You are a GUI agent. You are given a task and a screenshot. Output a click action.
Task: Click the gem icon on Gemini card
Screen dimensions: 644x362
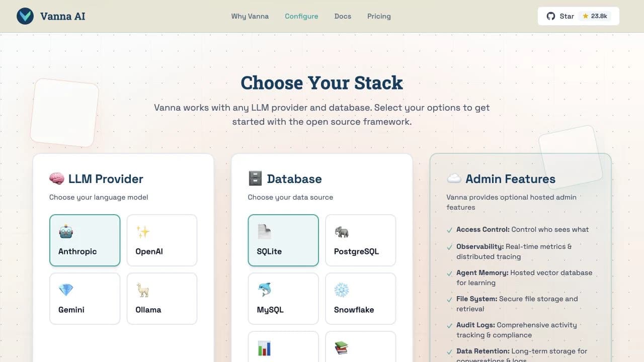(x=66, y=290)
